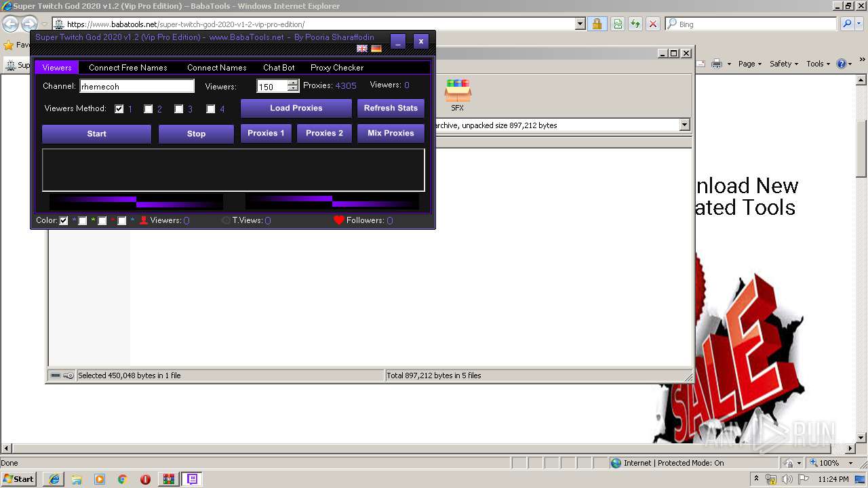Image resolution: width=868 pixels, height=488 pixels.
Task: Click the Load Proxies button
Action: point(296,108)
